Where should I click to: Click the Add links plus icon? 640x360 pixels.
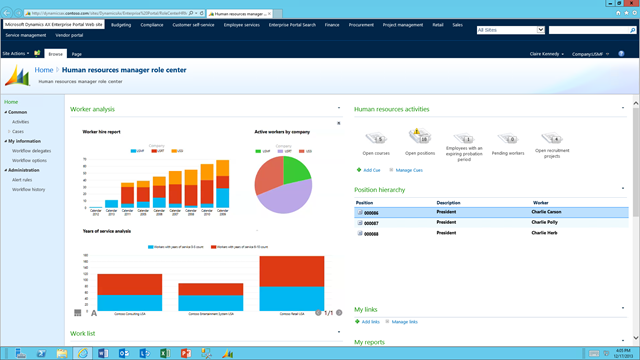(x=357, y=322)
